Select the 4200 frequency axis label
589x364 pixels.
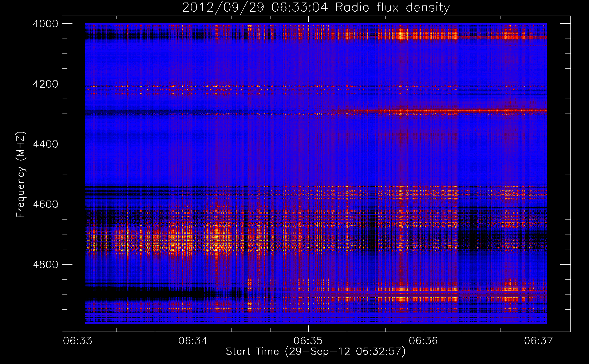(46, 84)
